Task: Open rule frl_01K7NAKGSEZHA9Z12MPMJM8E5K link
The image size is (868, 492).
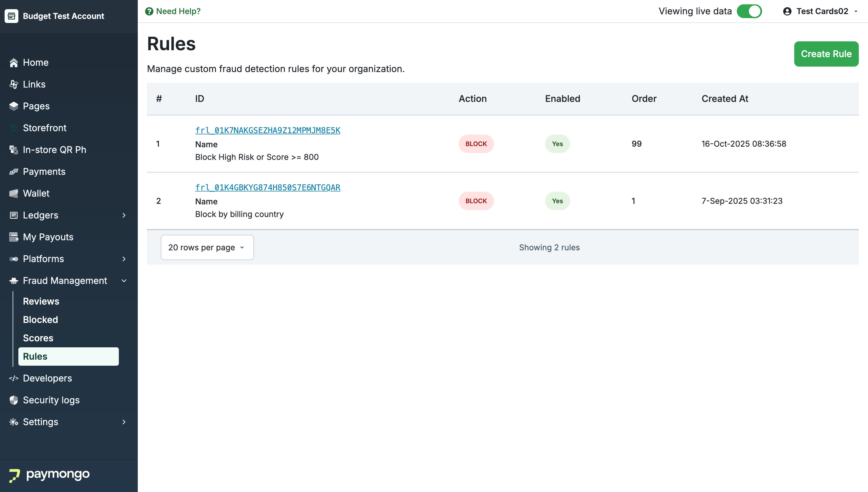Action: click(x=268, y=130)
